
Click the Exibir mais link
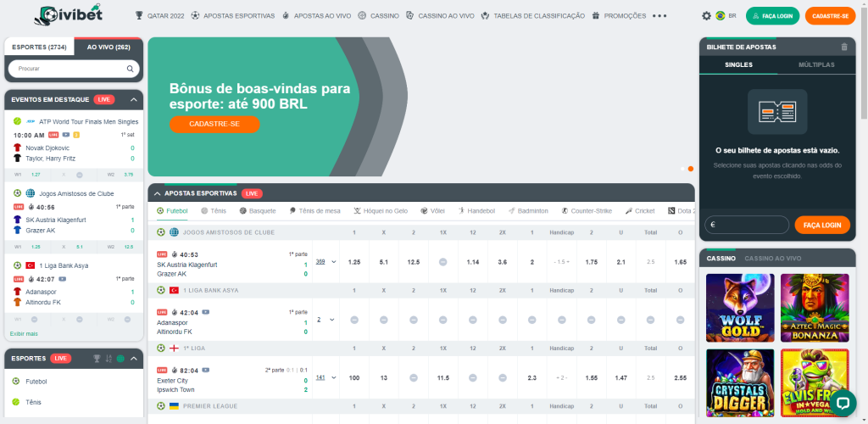click(24, 333)
